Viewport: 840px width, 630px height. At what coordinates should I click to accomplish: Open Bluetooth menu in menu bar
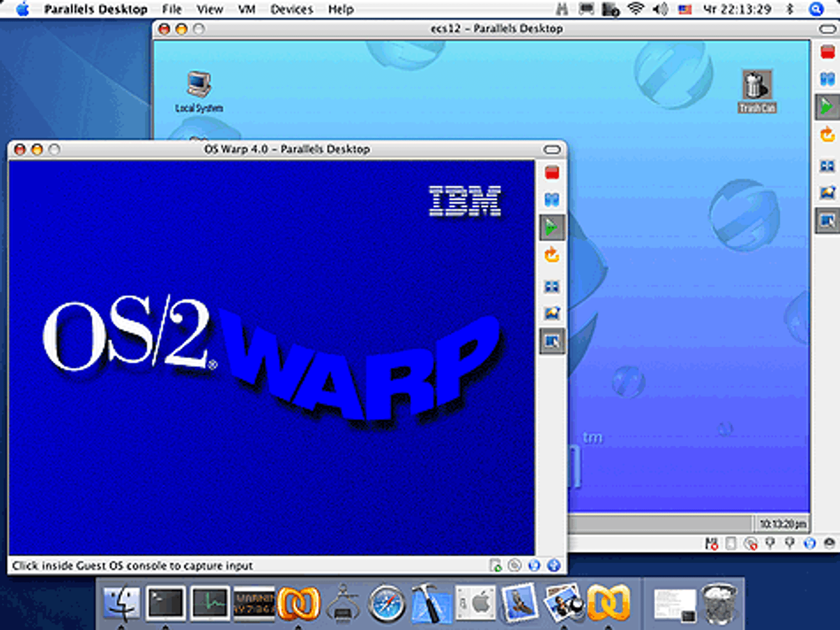pyautogui.click(x=790, y=9)
